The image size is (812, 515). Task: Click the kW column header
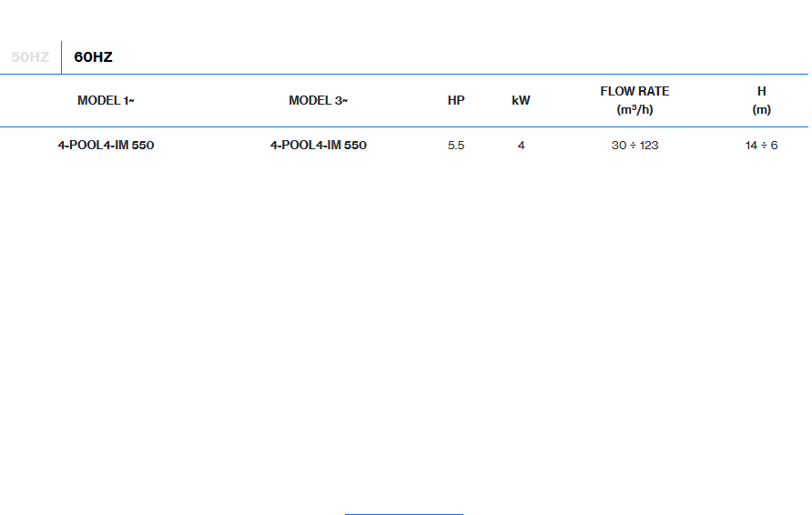click(x=521, y=101)
